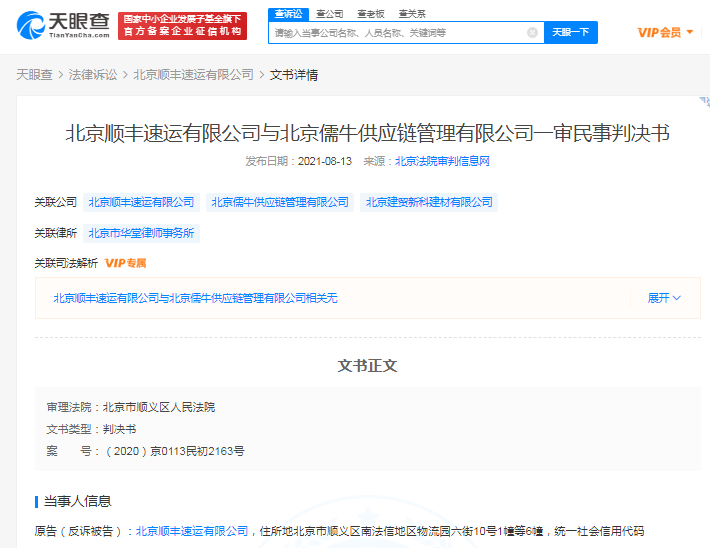This screenshot has width=710, height=548.
Task: Click the court name 北京市顺义区人民法院
Action: click(x=159, y=407)
